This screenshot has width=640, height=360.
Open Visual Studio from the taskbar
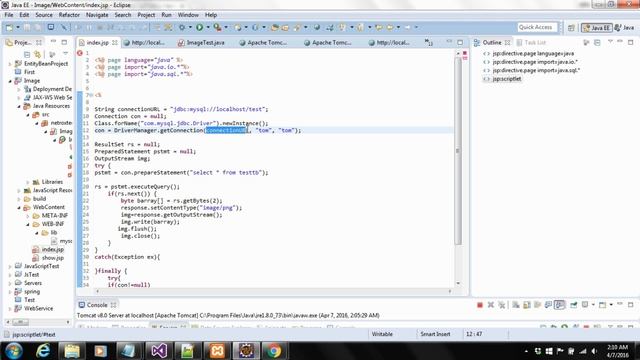pos(159,351)
